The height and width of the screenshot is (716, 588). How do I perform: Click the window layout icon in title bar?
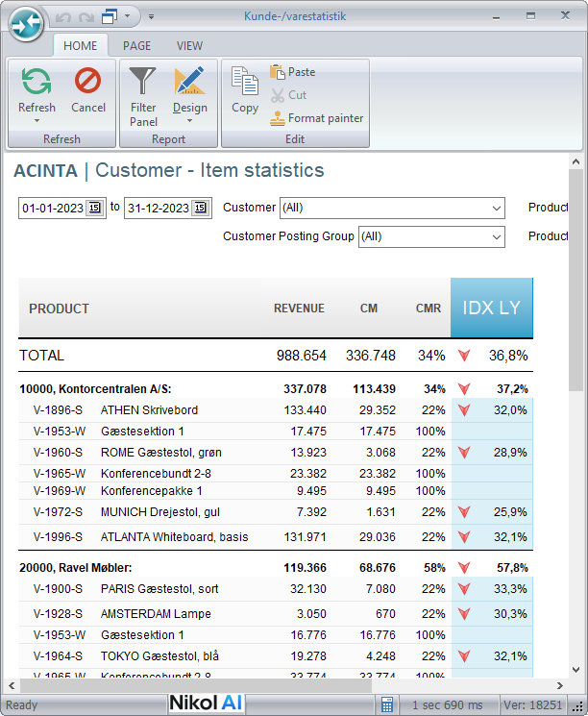click(x=110, y=17)
